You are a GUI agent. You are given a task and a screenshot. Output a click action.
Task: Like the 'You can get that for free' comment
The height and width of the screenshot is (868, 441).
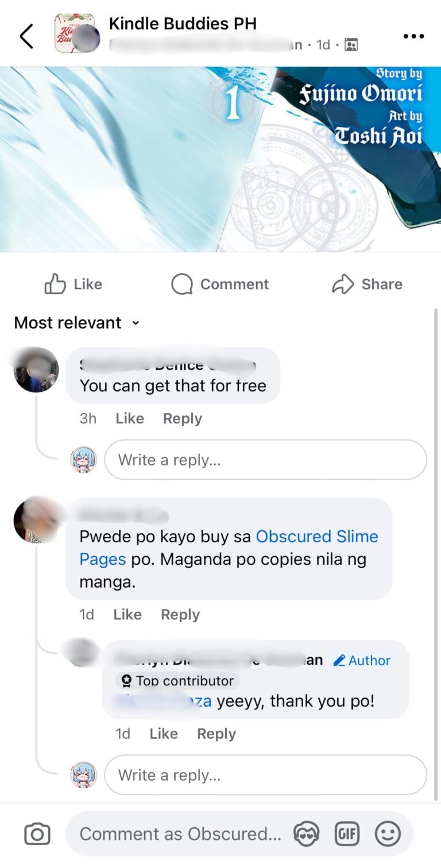(129, 419)
